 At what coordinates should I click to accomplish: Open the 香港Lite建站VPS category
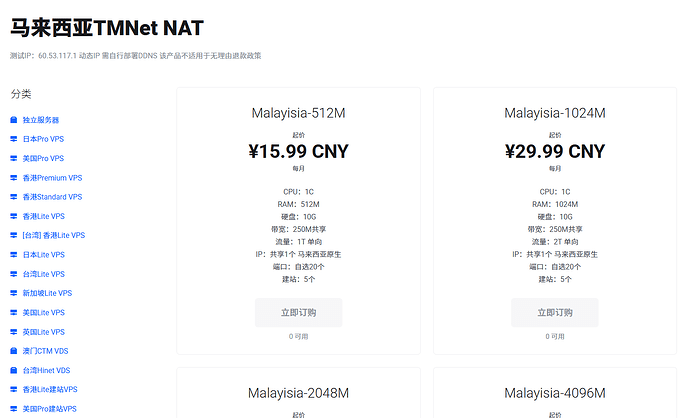[50, 389]
